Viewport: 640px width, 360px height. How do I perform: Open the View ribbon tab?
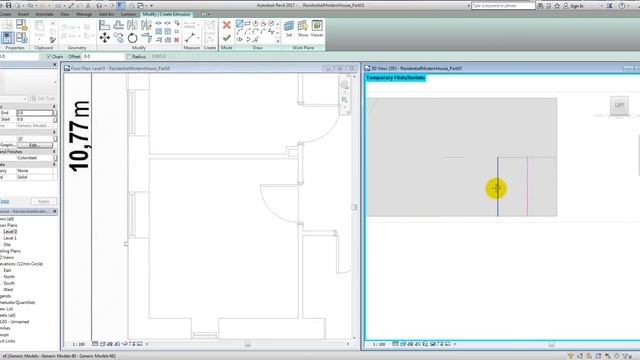coord(64,14)
